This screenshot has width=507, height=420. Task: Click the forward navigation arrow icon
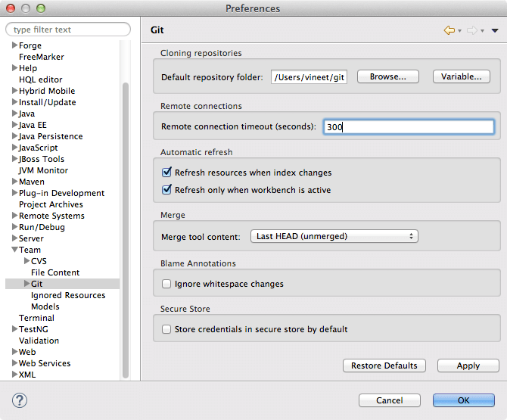coord(471,30)
